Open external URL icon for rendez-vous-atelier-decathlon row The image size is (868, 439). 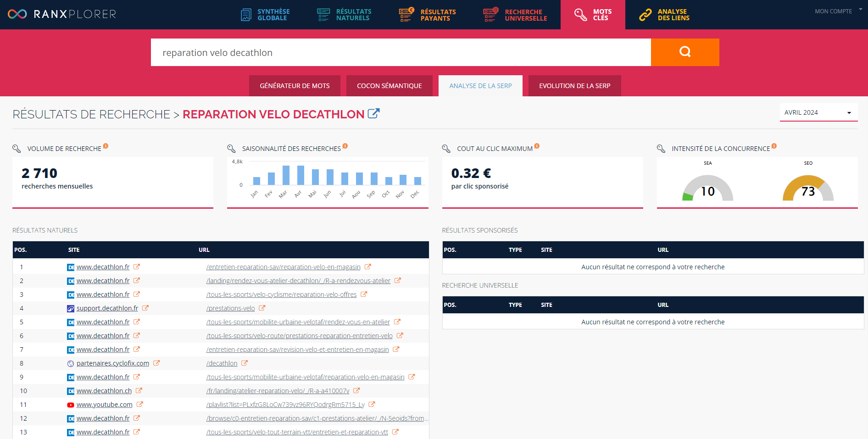tap(398, 280)
